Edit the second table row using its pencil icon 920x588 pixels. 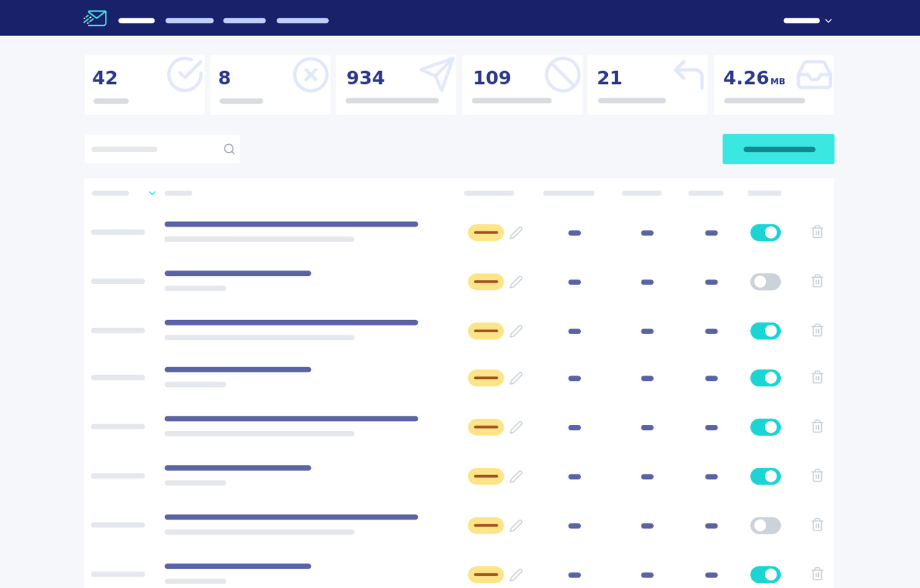(x=516, y=282)
